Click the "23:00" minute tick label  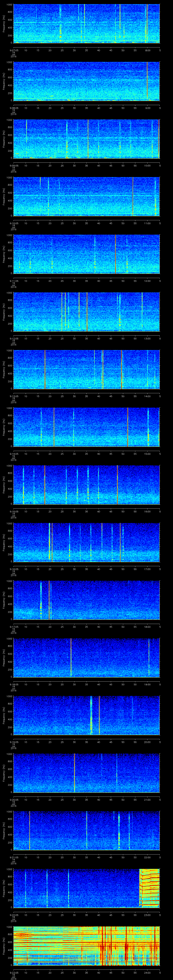(x=147, y=915)
